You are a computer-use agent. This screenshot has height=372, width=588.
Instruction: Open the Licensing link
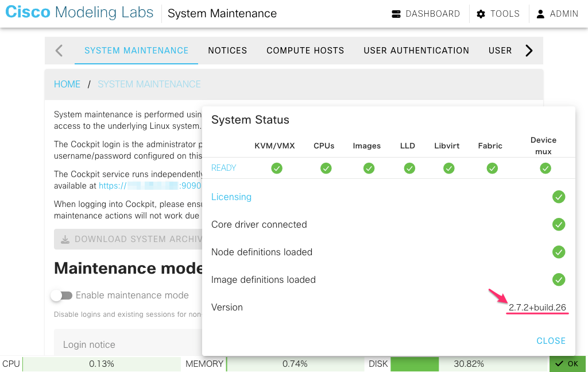[231, 197]
